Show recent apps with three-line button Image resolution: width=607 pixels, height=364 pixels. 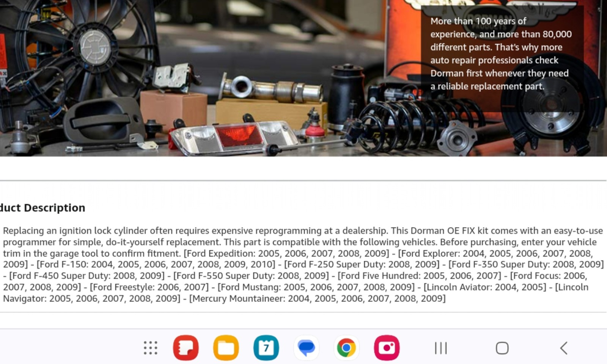click(441, 348)
